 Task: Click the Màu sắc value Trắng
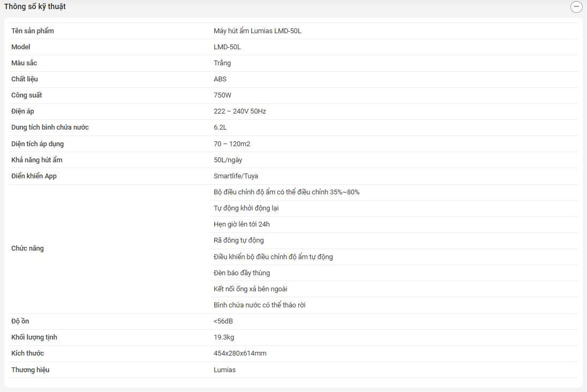[x=222, y=63]
